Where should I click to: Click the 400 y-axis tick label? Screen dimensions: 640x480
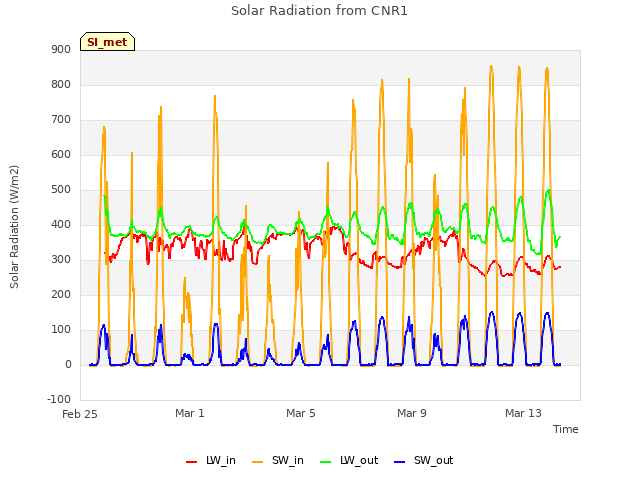point(61,224)
